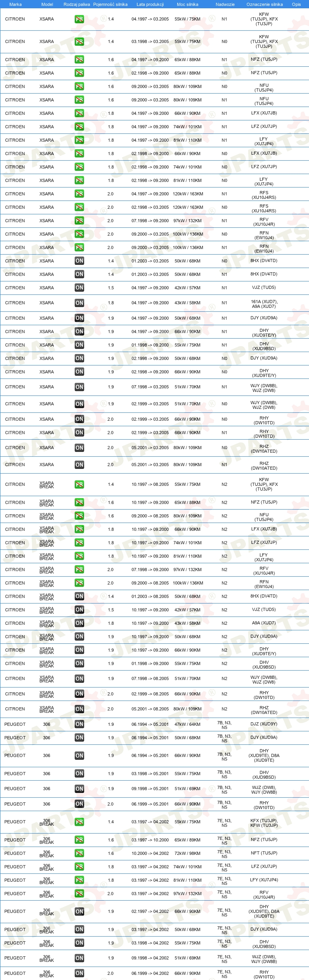309x980 pixels.
Task: Click the 05.2001 -> 08.2005 years cell
Action: click(x=150, y=709)
